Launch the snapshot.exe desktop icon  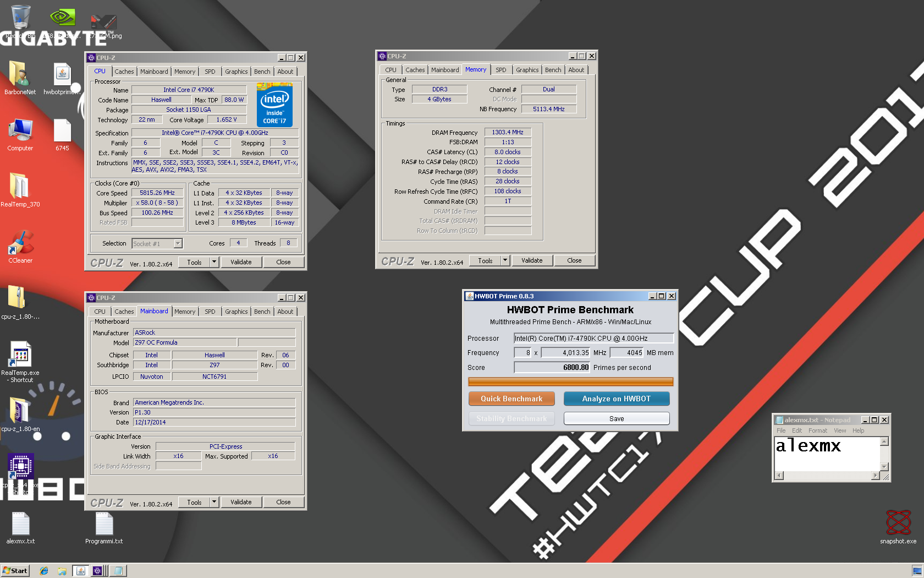pyautogui.click(x=898, y=522)
